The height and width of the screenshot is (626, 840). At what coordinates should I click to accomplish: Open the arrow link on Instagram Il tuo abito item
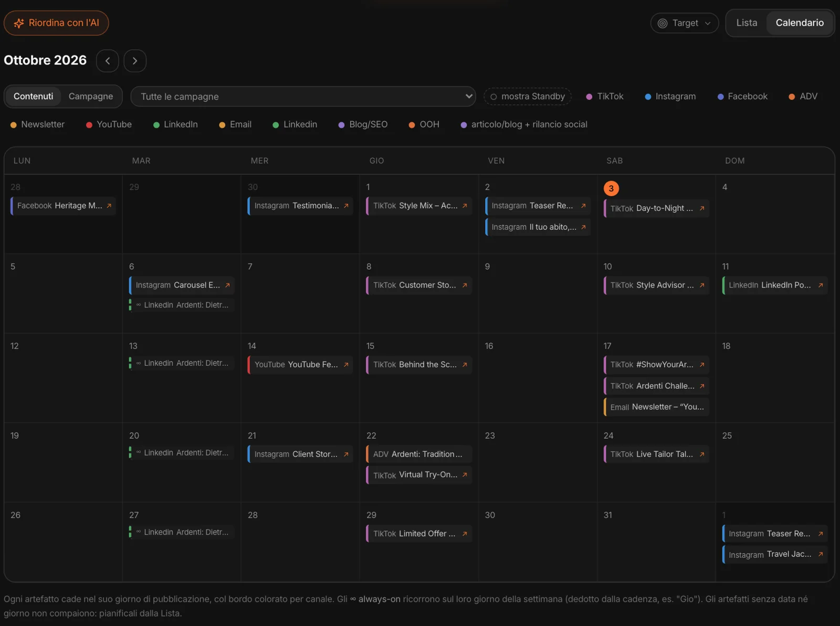(x=583, y=227)
